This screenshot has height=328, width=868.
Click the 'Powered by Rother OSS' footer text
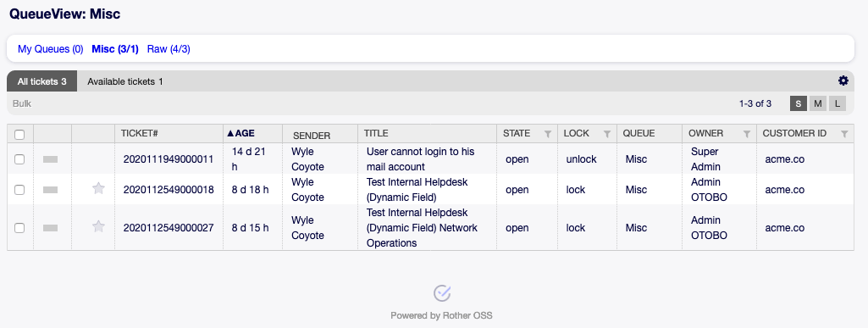[441, 316]
